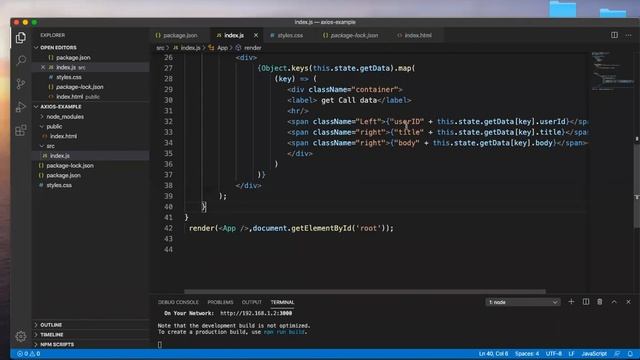Viewport: 640px width, 360px height.
Task: Open notifications bell in status bar
Action: coord(630,353)
